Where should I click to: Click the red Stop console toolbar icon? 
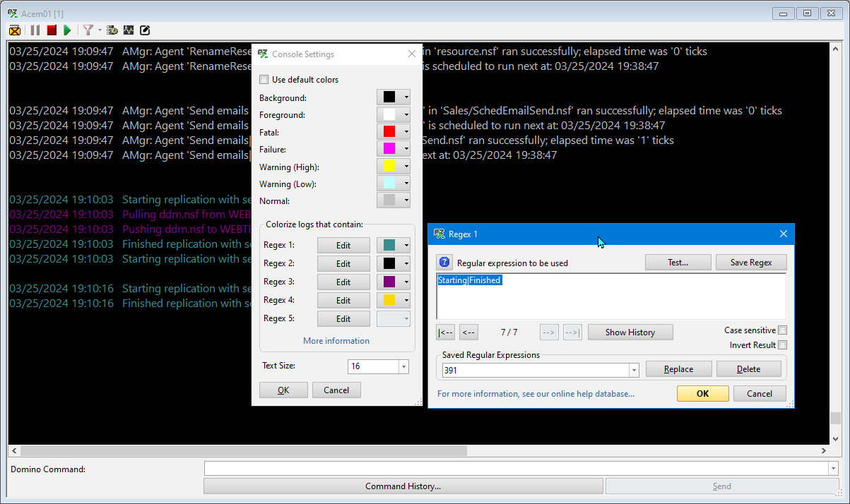pyautogui.click(x=52, y=30)
